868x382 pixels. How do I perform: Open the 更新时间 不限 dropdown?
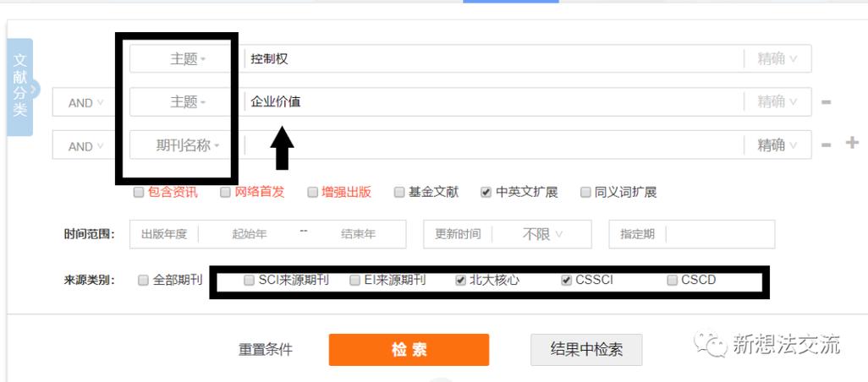(542, 234)
